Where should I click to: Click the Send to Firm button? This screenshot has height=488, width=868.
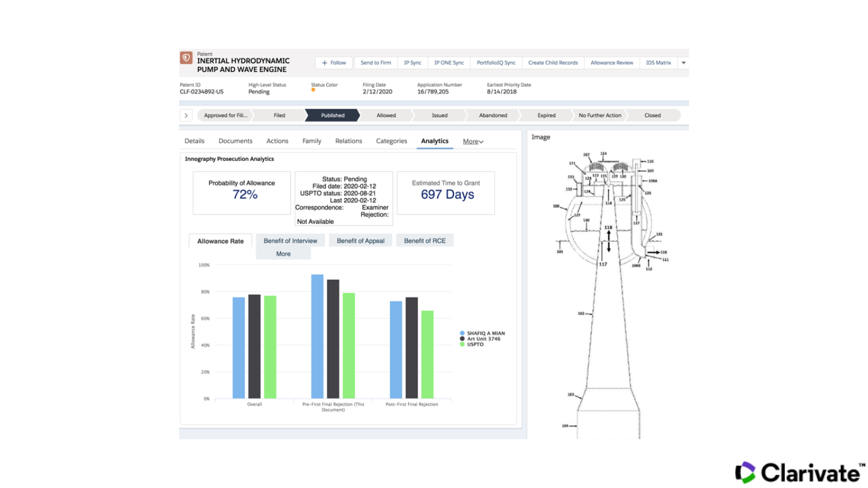(375, 63)
